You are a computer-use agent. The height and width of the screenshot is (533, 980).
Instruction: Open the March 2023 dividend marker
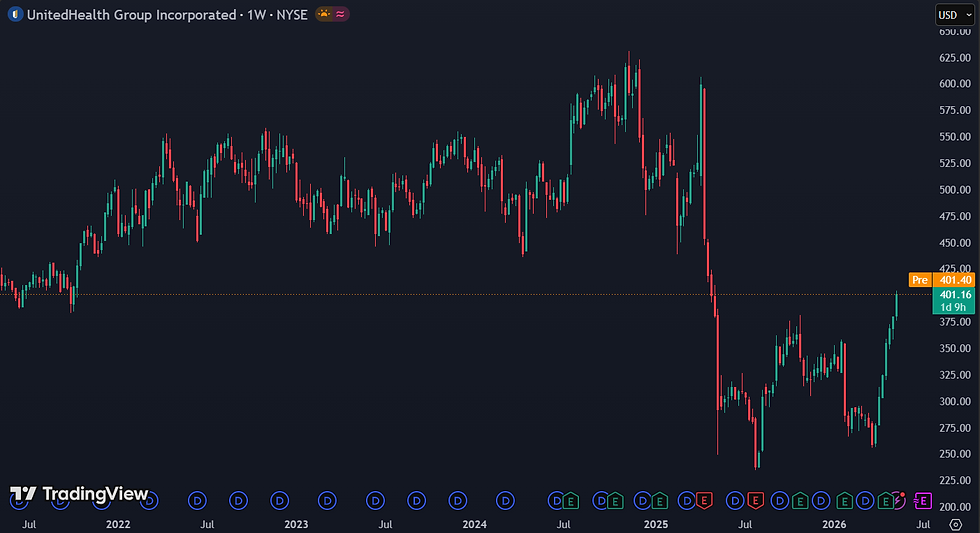tap(327, 501)
